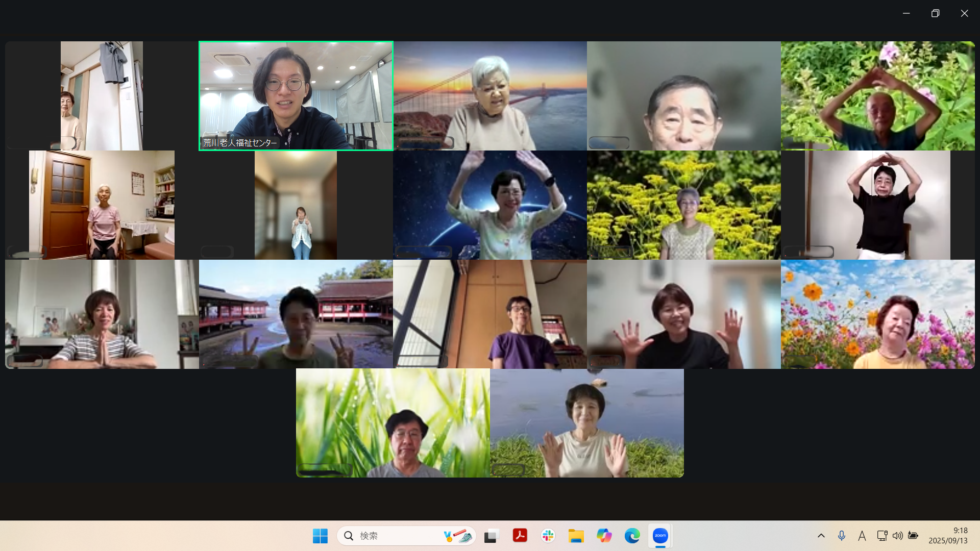Open the battery status icon
The image size is (980, 551).
point(913,536)
